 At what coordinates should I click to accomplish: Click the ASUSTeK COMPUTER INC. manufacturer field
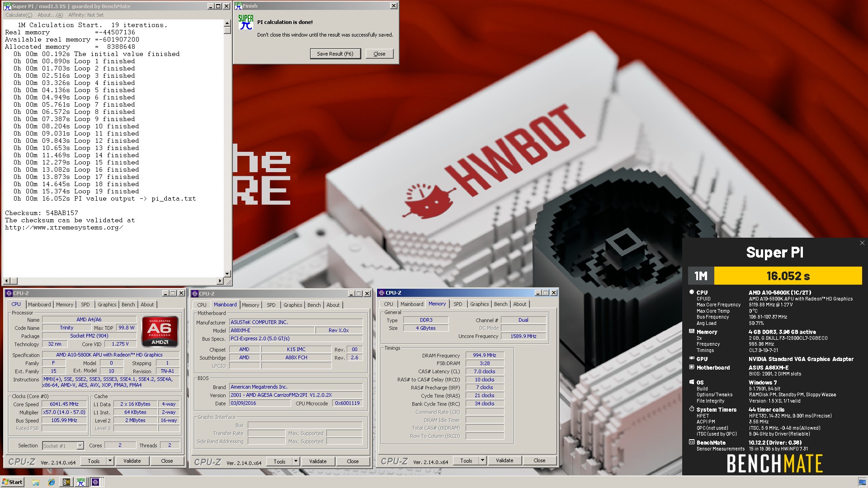click(x=296, y=322)
